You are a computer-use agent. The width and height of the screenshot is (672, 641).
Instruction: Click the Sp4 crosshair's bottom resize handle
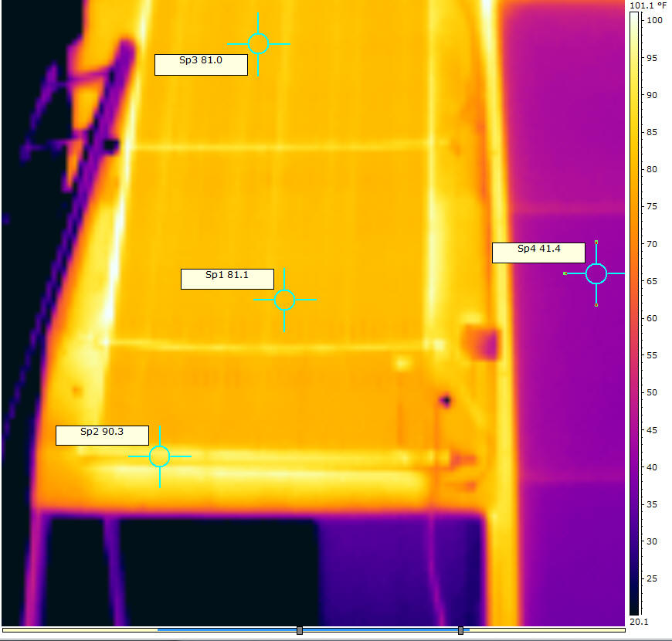pos(596,305)
